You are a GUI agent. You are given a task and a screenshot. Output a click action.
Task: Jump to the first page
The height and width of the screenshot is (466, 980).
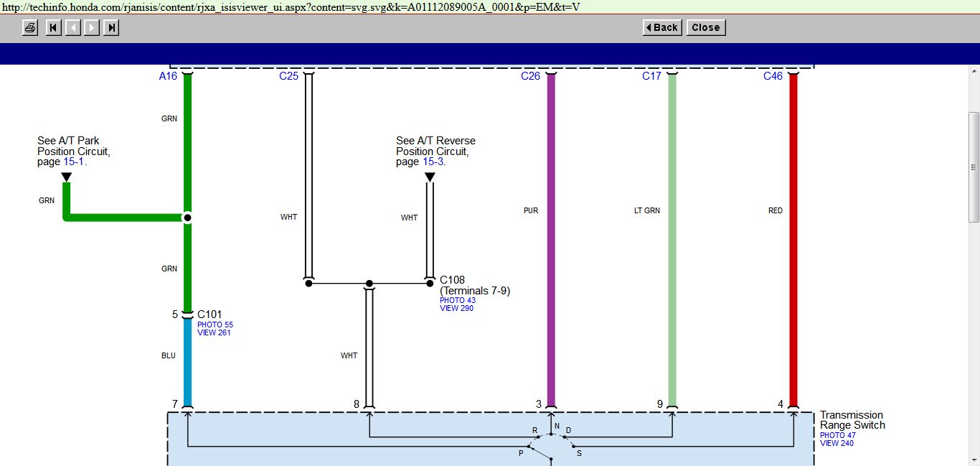(x=53, y=28)
